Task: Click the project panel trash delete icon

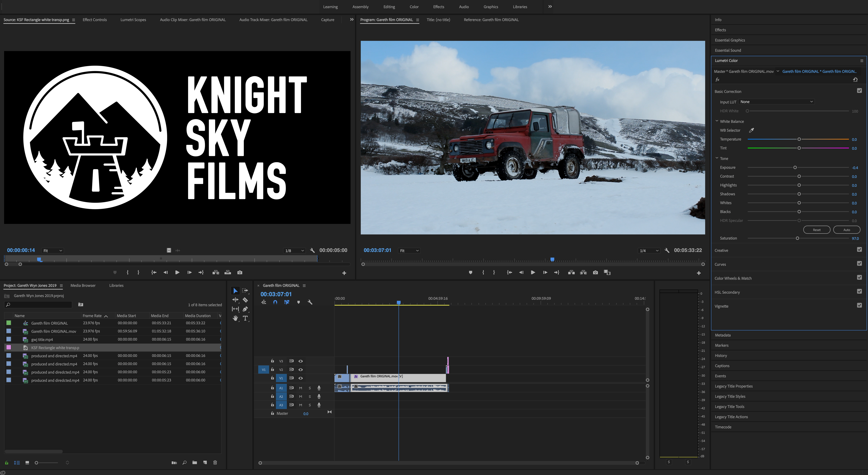Action: (215, 463)
